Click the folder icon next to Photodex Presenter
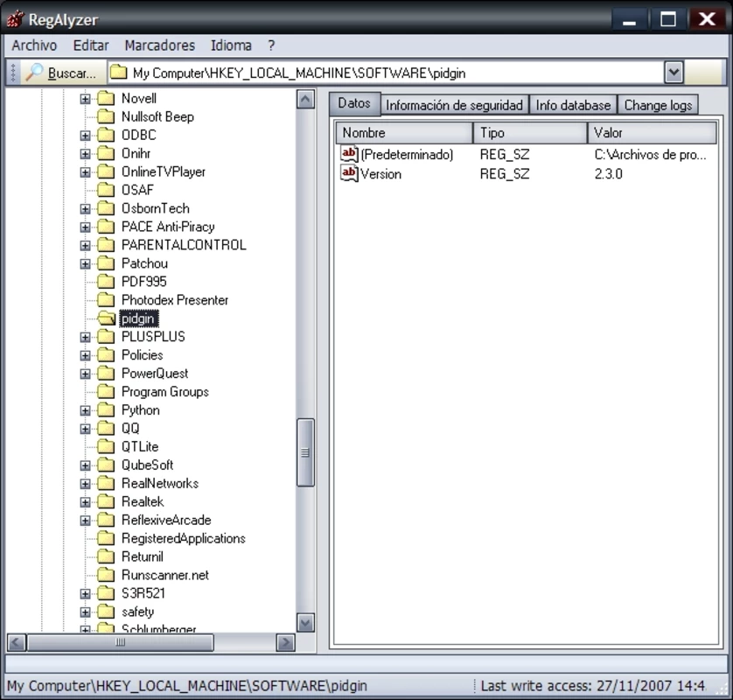This screenshot has height=700, width=733. tap(106, 300)
